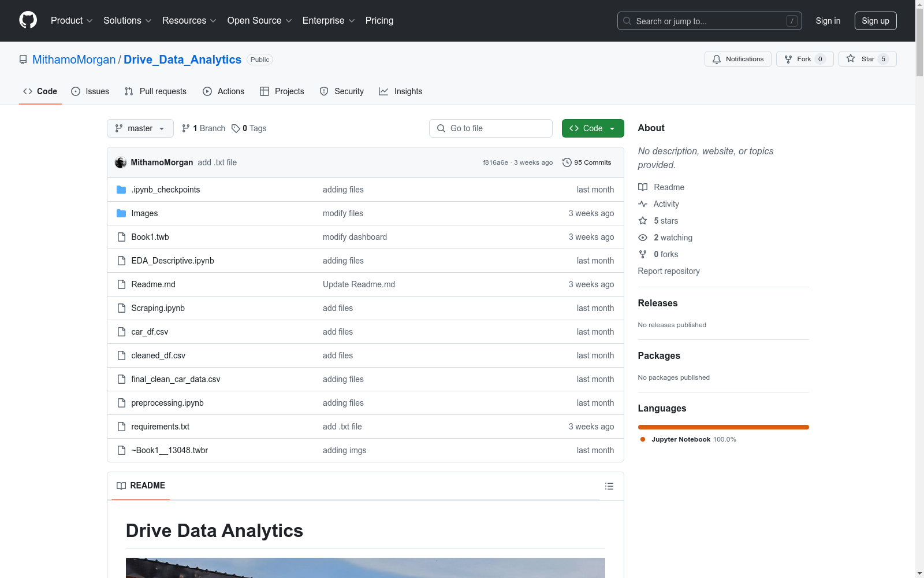924x578 pixels.
Task: Click the Go to file search field
Action: (491, 128)
